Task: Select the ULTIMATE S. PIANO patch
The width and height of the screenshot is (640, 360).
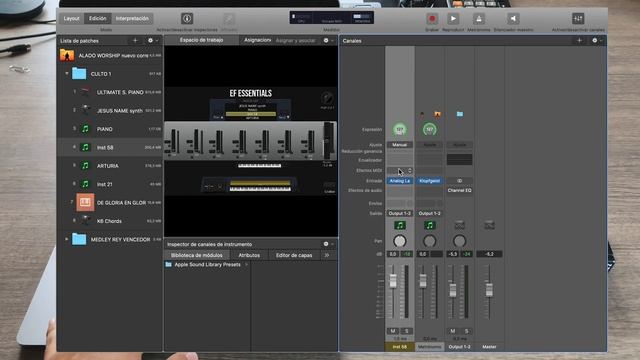Action: coord(111,92)
